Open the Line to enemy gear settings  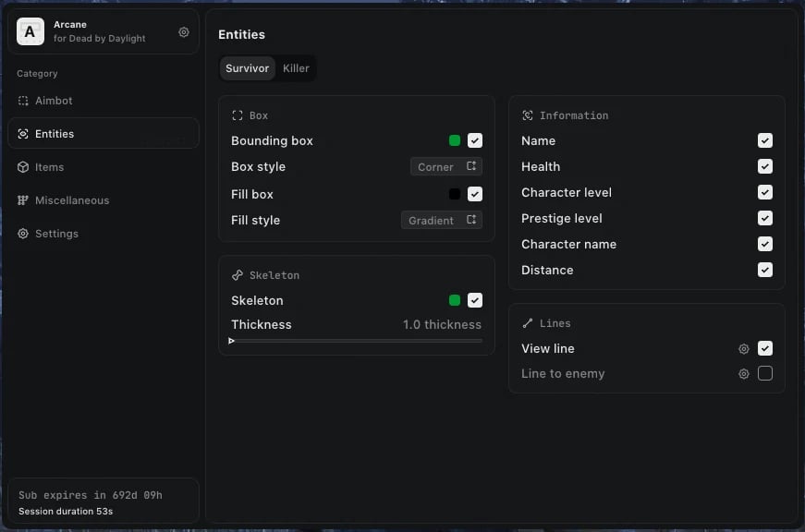coord(744,374)
